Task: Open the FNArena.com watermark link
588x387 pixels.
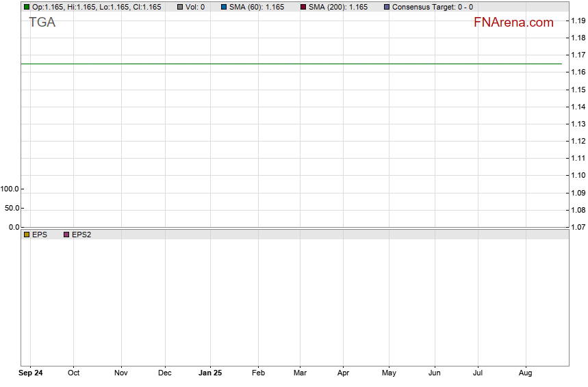Action: [x=513, y=23]
